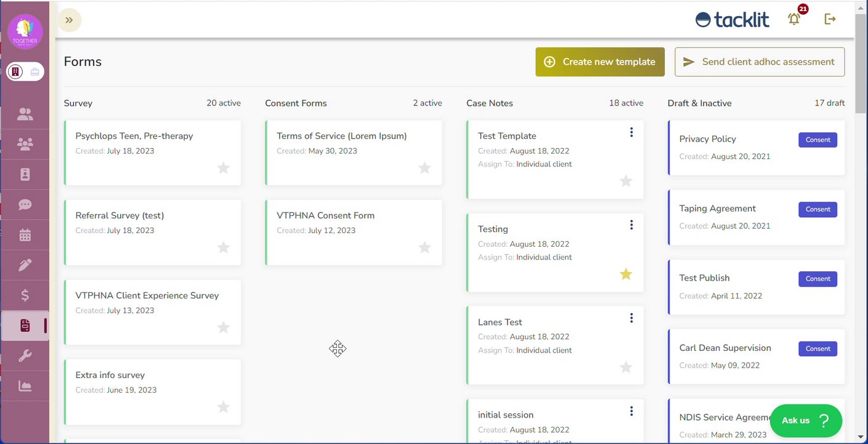The height and width of the screenshot is (444, 868).
Task: Open the wrench settings icon
Action: [x=25, y=356]
